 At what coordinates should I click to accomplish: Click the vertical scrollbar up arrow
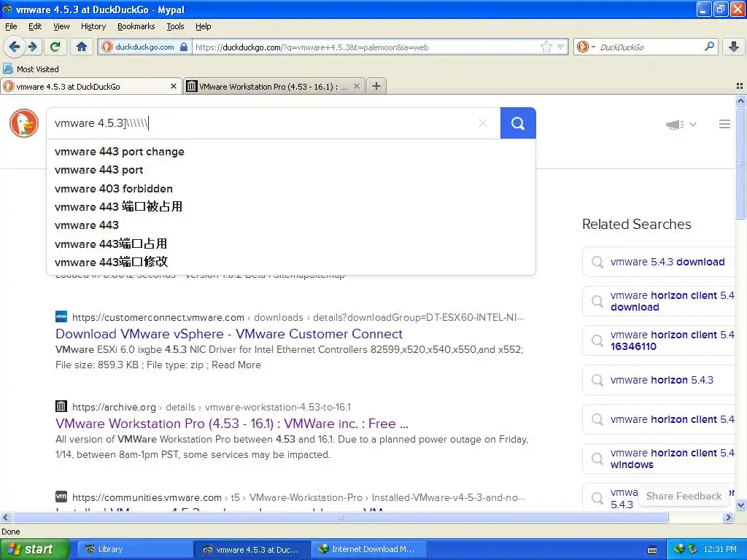[740, 101]
